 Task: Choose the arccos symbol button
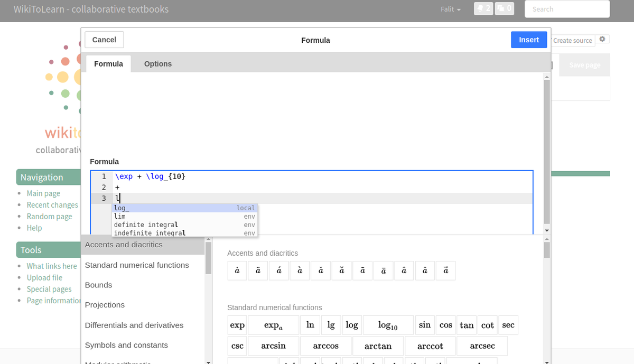point(325,346)
